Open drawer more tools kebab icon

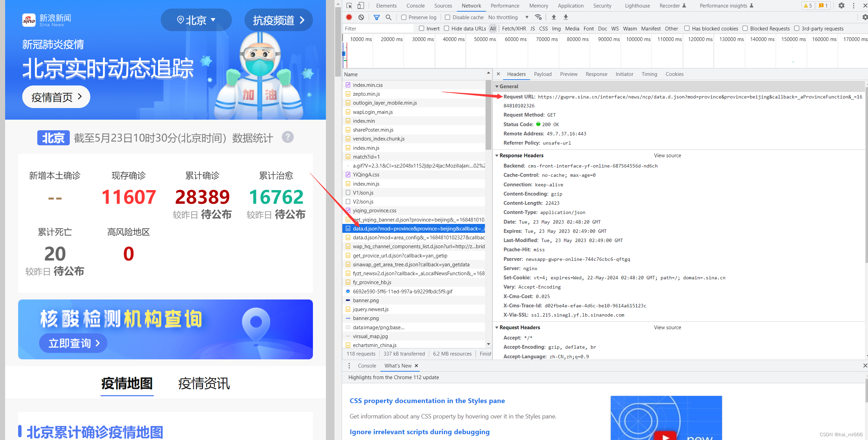[349, 366]
